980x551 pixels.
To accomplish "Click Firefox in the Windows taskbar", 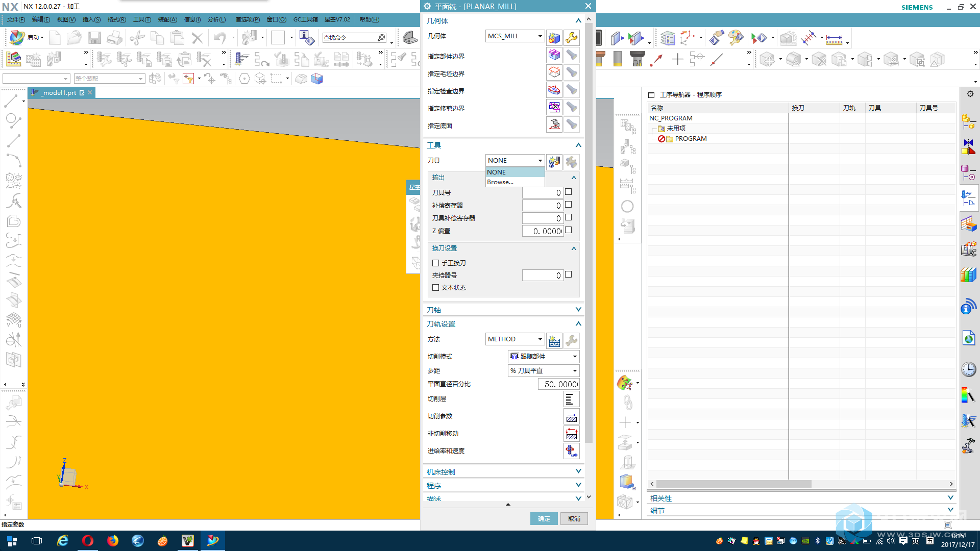I will pyautogui.click(x=112, y=541).
